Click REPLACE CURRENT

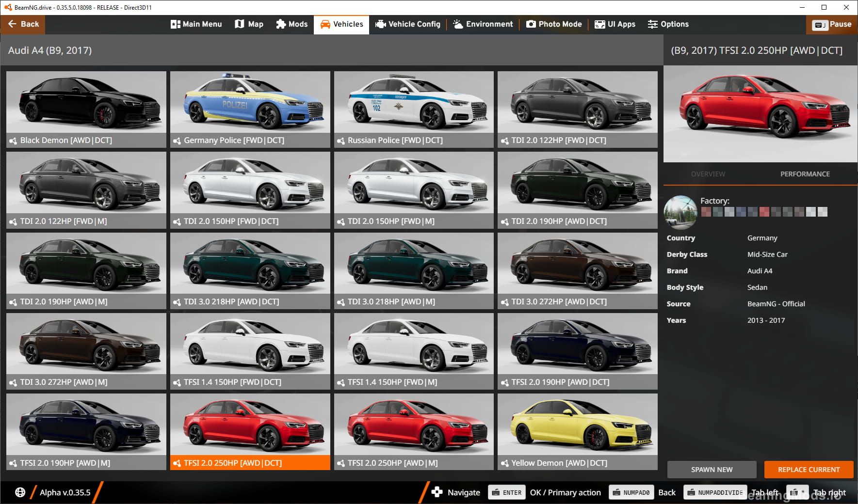pyautogui.click(x=809, y=470)
